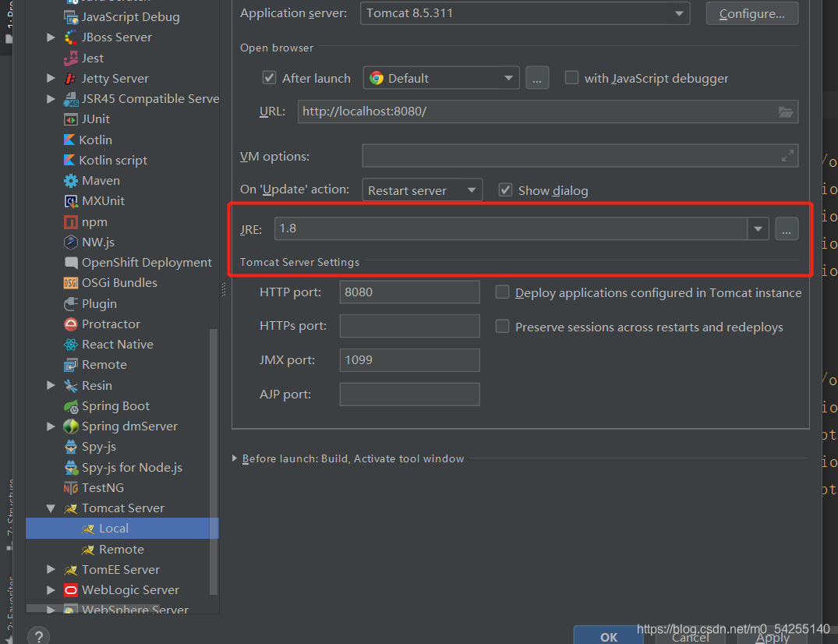Click the URL input field
The height and width of the screenshot is (644, 838).
(x=548, y=111)
